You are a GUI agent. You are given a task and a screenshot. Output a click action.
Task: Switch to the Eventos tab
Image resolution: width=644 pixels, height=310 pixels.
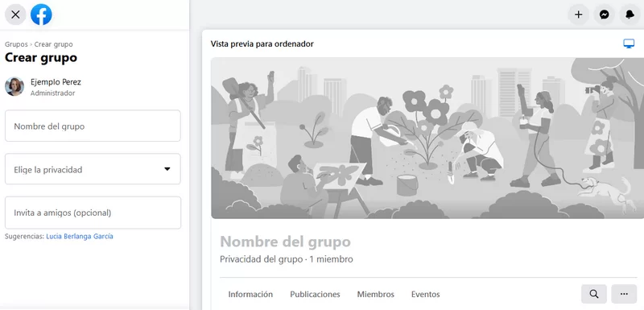tap(426, 295)
